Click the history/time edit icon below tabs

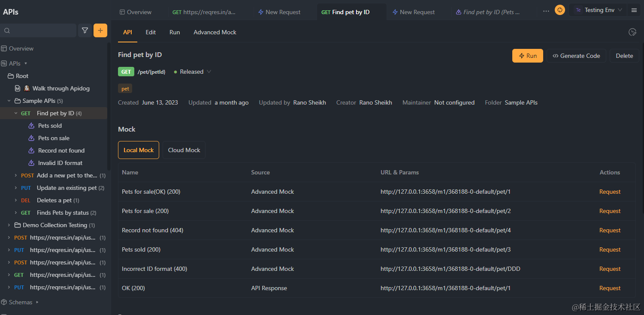tap(632, 32)
